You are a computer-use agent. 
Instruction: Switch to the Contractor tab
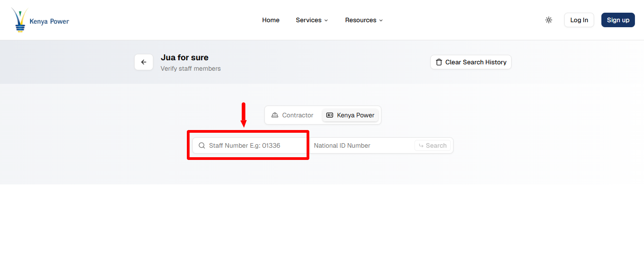click(293, 115)
